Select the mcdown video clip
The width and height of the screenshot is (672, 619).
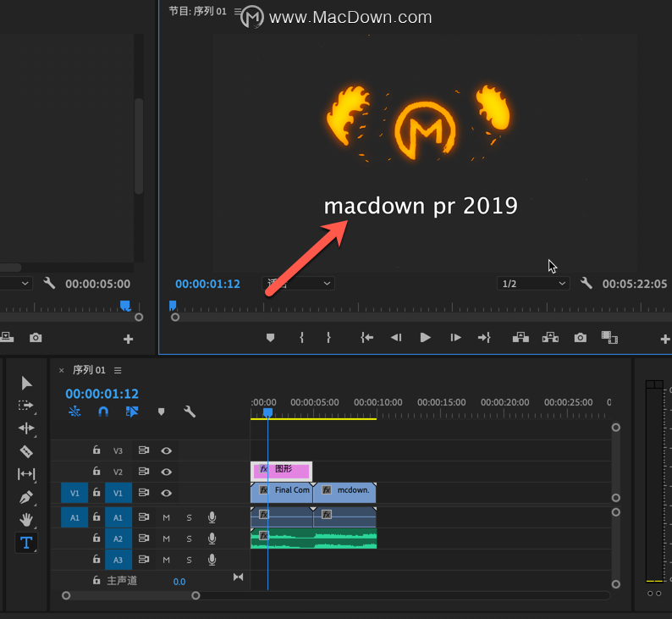344,493
